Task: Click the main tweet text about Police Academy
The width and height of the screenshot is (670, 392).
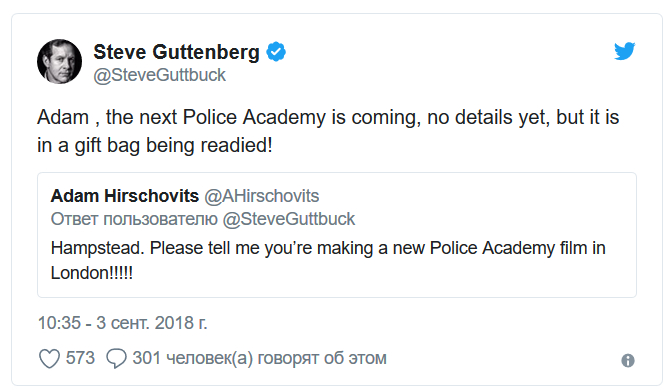Action: click(x=328, y=131)
